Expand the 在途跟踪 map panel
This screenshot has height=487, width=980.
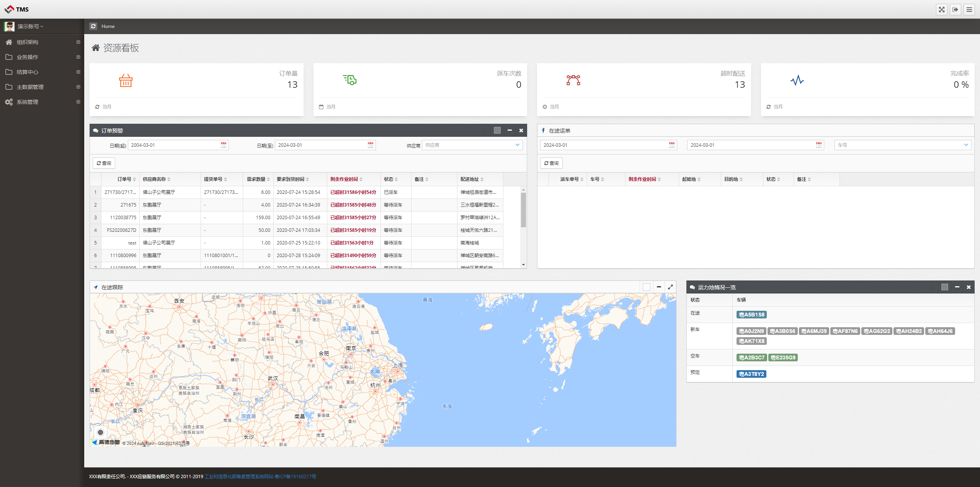click(x=670, y=287)
